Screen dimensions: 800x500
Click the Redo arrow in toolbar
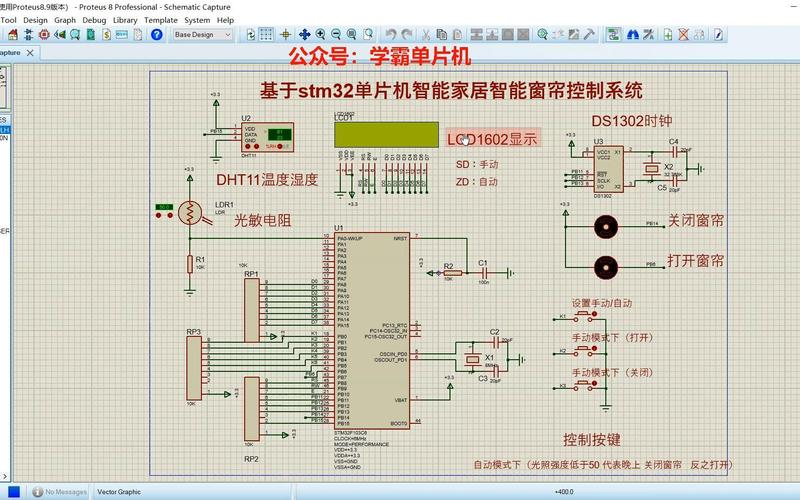click(x=407, y=34)
